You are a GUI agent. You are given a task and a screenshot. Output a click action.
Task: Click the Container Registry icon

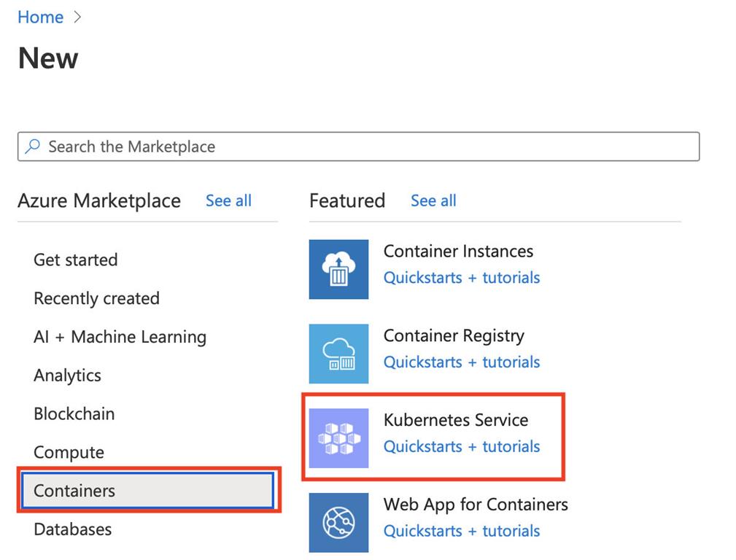click(x=338, y=354)
